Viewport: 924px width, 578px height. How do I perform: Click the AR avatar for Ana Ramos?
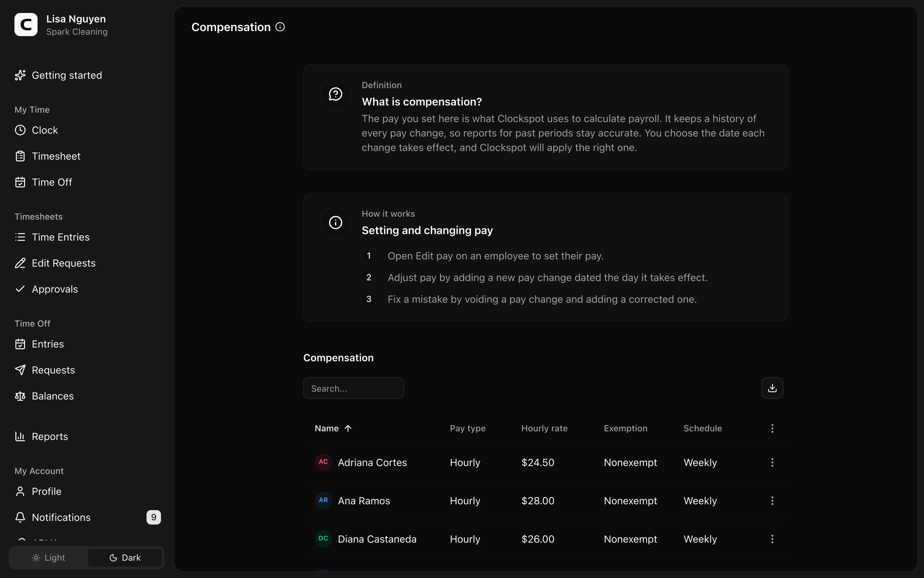pyautogui.click(x=323, y=500)
